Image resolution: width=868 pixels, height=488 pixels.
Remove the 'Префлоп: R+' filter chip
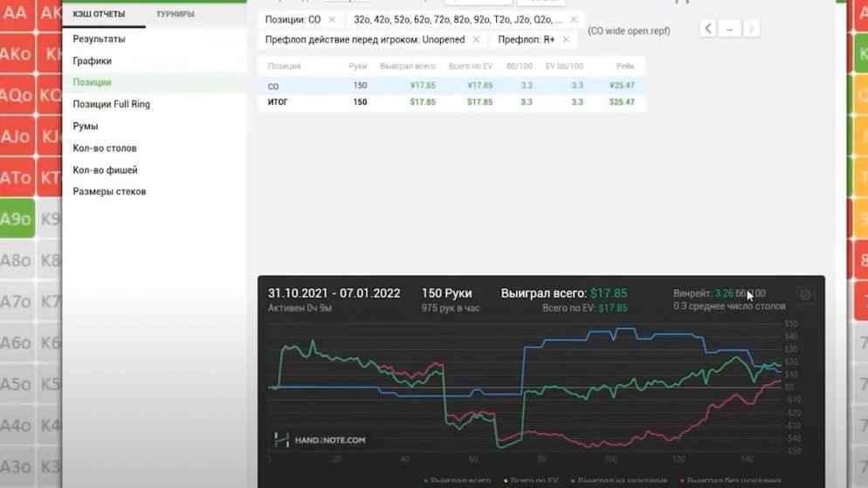click(x=566, y=39)
